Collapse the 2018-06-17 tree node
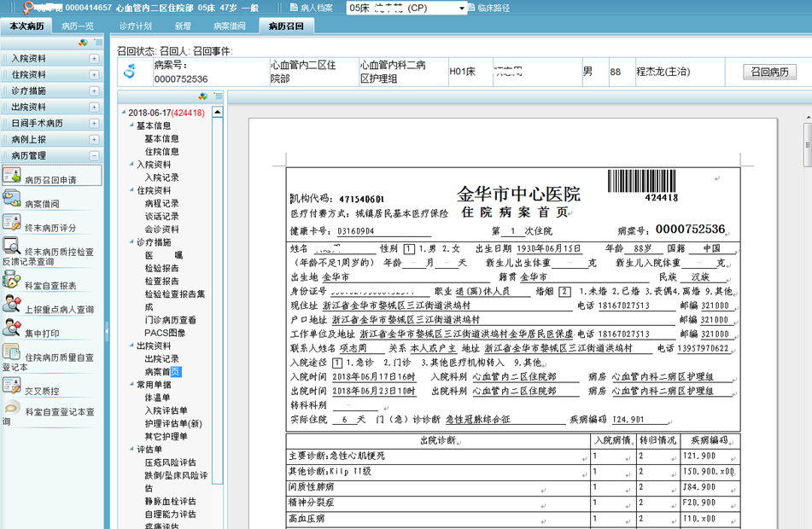The image size is (812, 529). 124,113
